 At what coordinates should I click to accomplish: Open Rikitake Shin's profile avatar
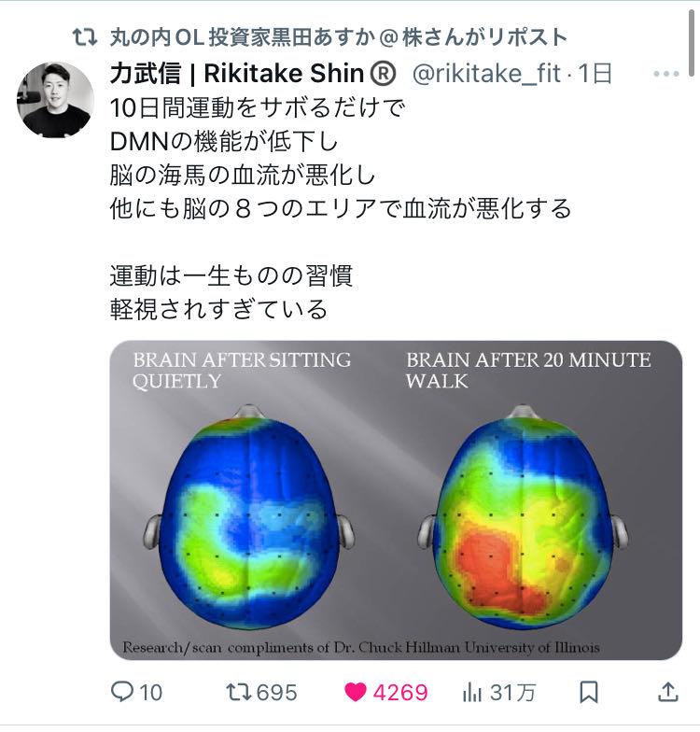[55, 100]
